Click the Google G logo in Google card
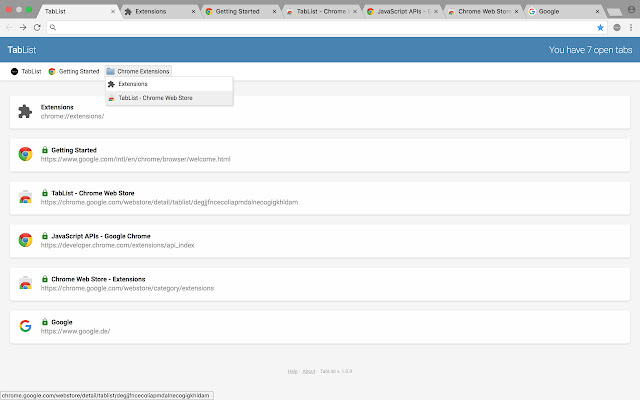This screenshot has height=400, width=640. coord(25,326)
